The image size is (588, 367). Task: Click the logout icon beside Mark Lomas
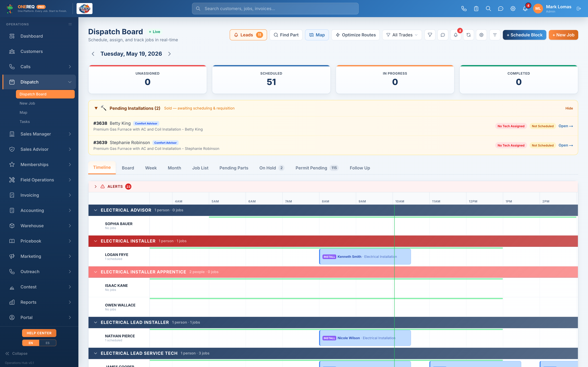pos(579,9)
